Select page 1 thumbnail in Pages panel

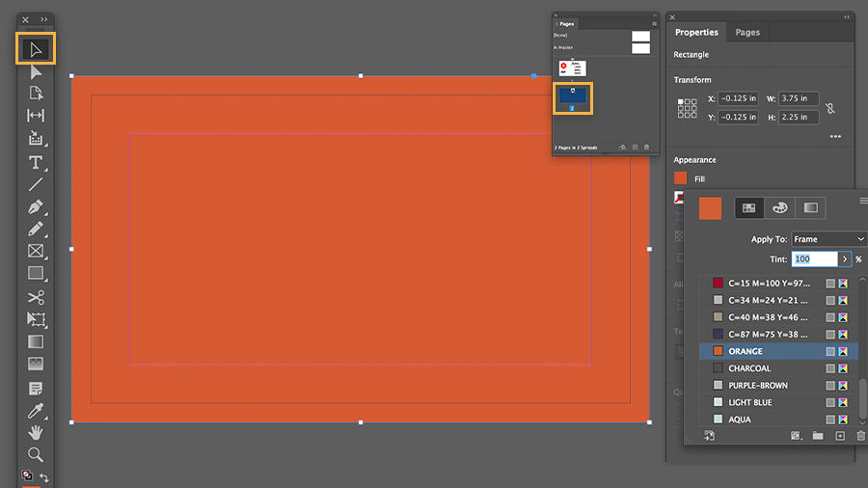click(x=572, y=68)
